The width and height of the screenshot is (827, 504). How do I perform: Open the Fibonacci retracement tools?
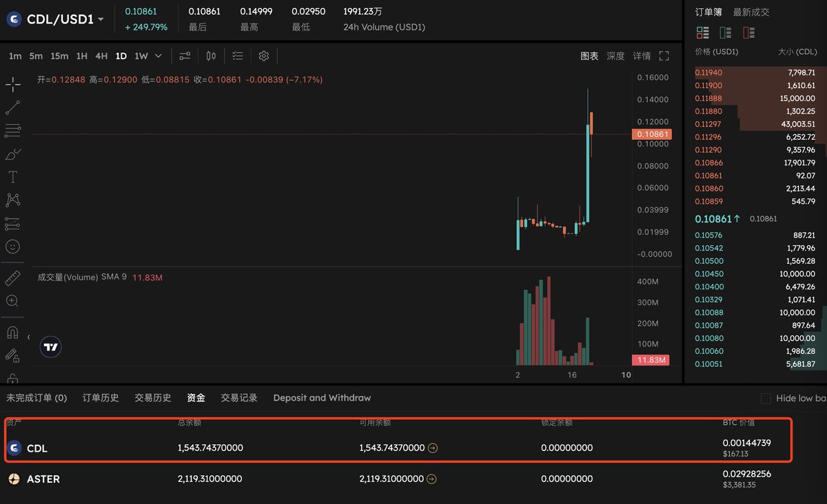pyautogui.click(x=12, y=130)
